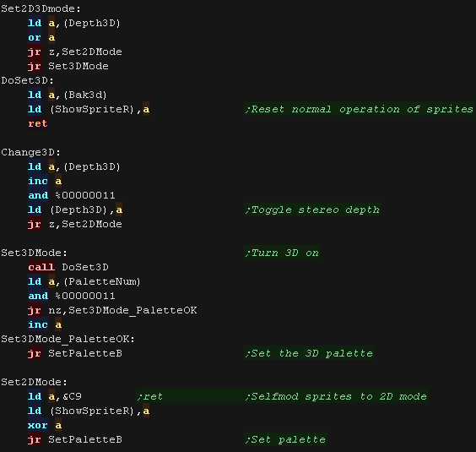Click the Set3DMode label
Image resolution: width=476 pixels, height=452 pixels.
34,253
